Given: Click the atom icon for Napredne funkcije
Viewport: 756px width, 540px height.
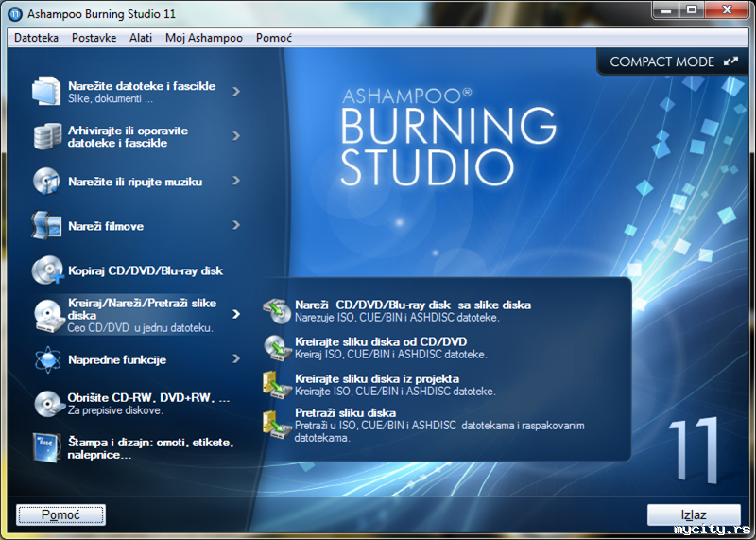Looking at the screenshot, I should click(x=48, y=359).
